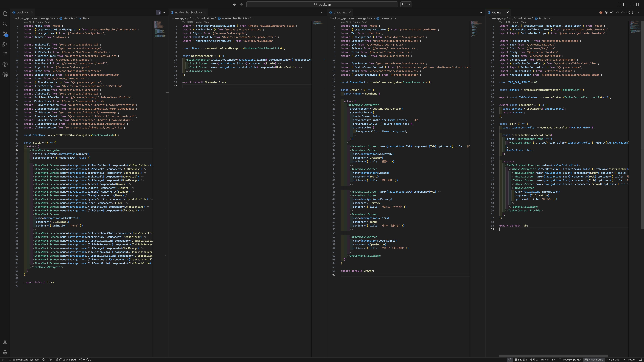Screen dimensions: 644x362
Task: Click Finish Setup status bar button
Action: (594, 360)
